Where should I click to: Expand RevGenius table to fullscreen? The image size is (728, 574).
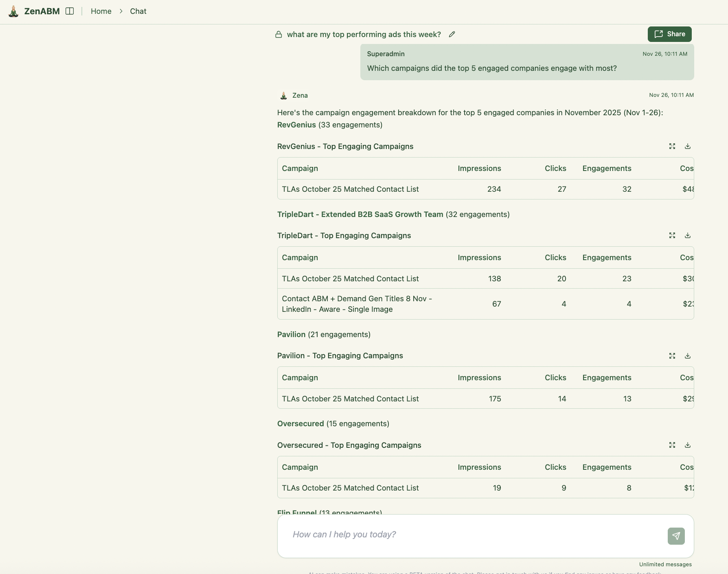pos(672,146)
